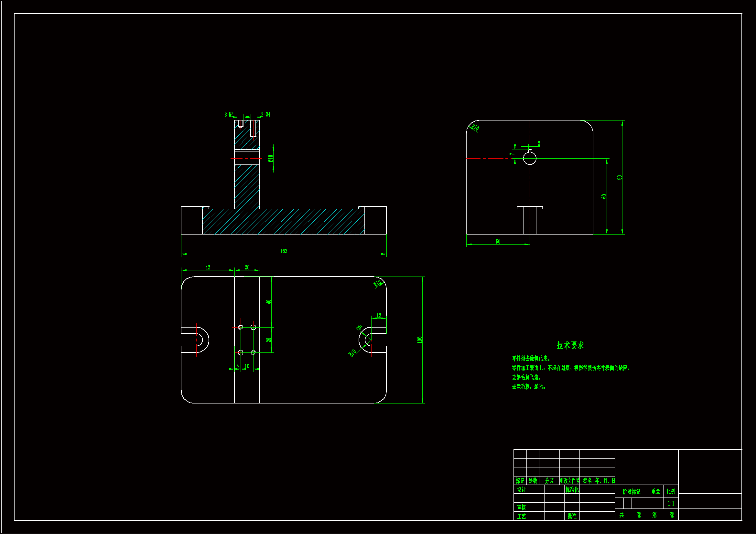Click the 162 overall length dimension text
The width and height of the screenshot is (756, 534).
[x=284, y=251]
